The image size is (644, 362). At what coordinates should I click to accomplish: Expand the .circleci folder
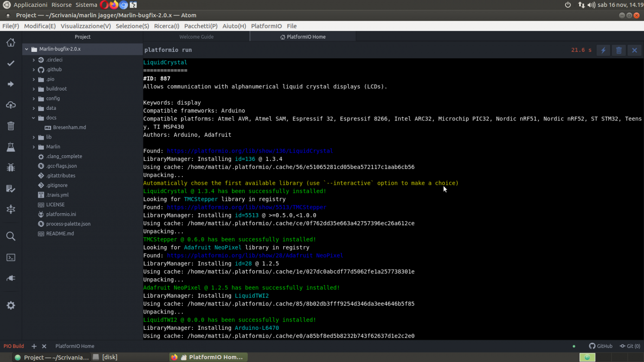click(33, 60)
